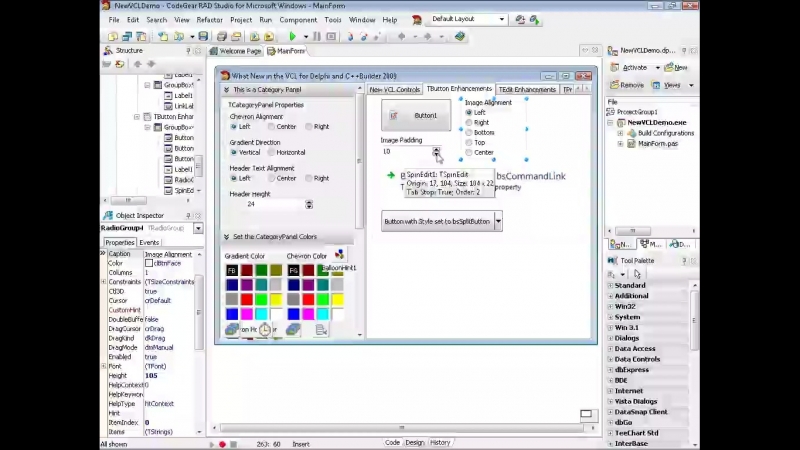Switch to the Code view at bottom

point(392,443)
